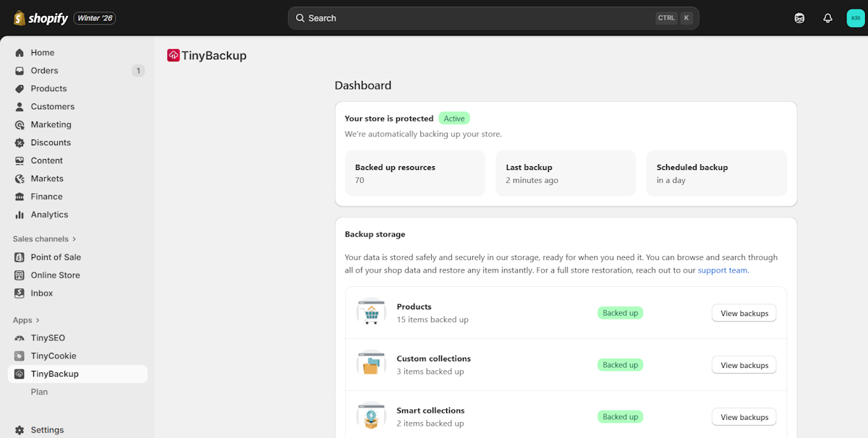Open Inbox under Sales channels
This screenshot has height=438, width=868.
tap(41, 293)
